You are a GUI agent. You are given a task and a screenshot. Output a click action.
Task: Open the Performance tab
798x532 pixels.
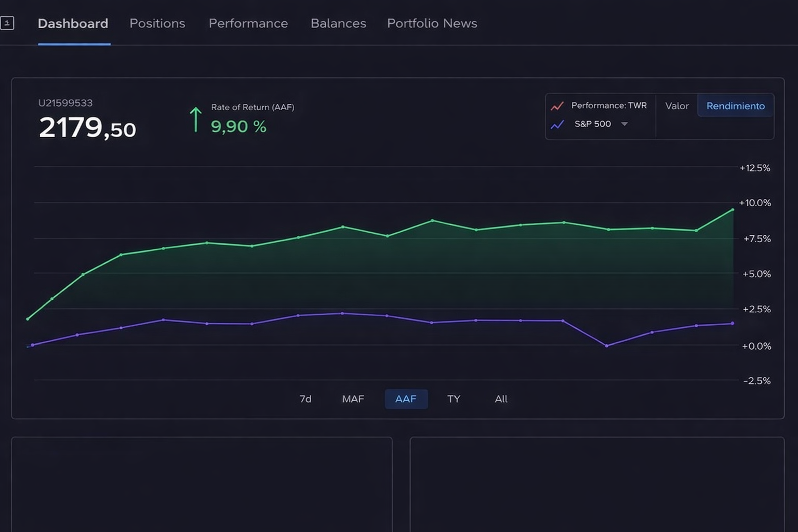[x=248, y=23]
